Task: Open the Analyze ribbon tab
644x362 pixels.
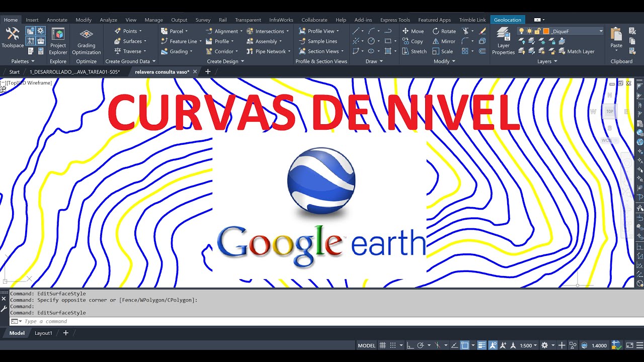Action: (108, 20)
